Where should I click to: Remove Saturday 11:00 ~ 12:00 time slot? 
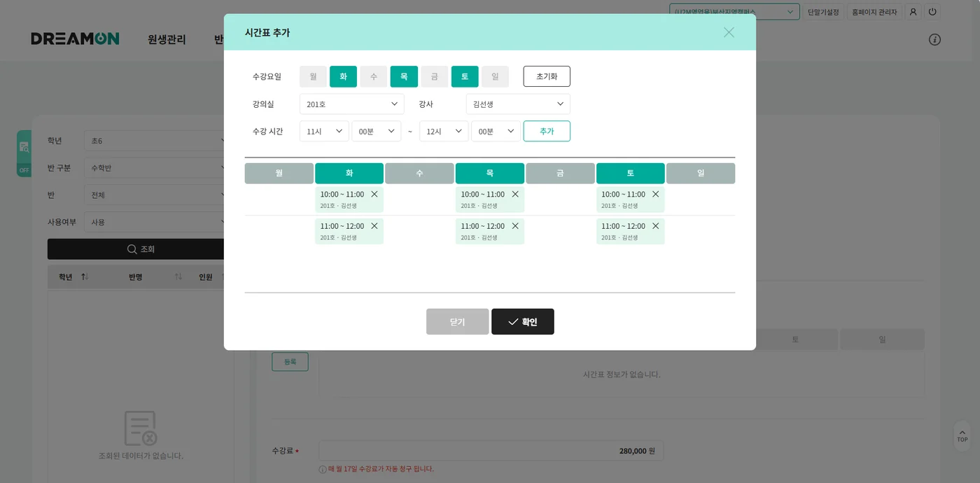[x=656, y=225]
